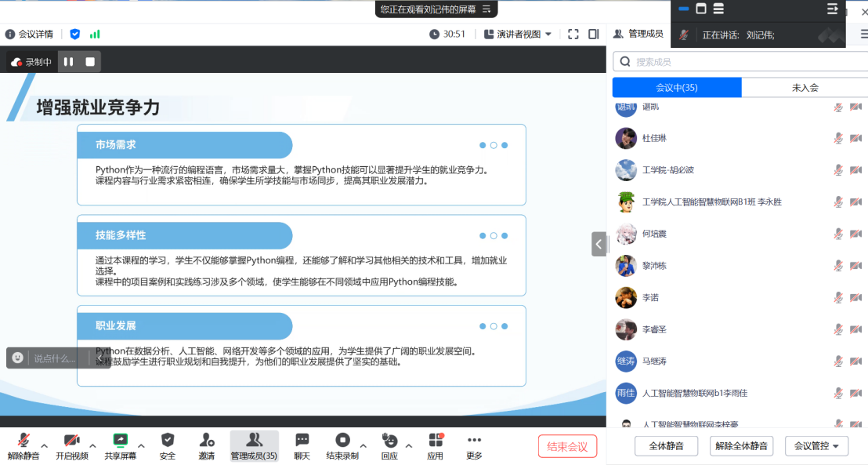Image resolution: width=868 pixels, height=465 pixels.
Task: Click the 结束会议 button
Action: point(567,446)
